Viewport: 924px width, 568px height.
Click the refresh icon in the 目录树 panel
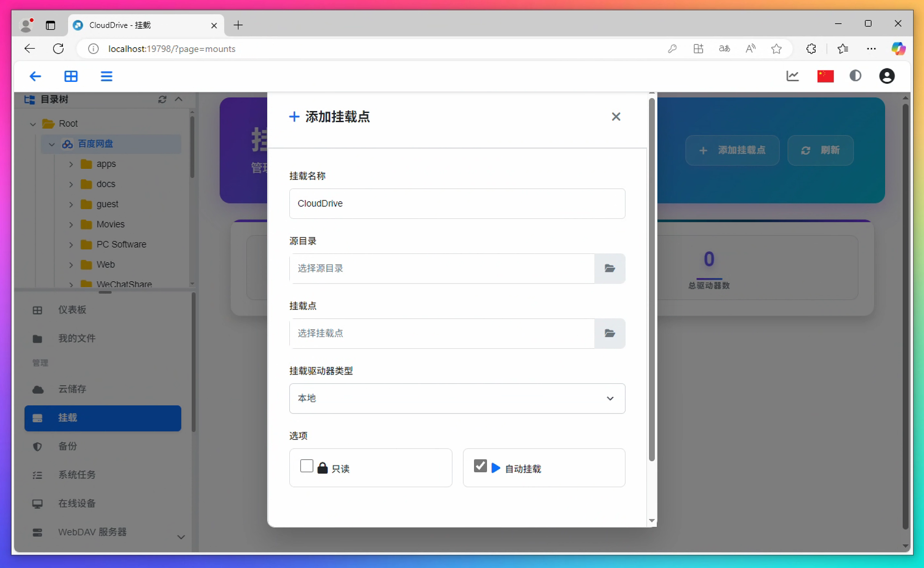(162, 99)
